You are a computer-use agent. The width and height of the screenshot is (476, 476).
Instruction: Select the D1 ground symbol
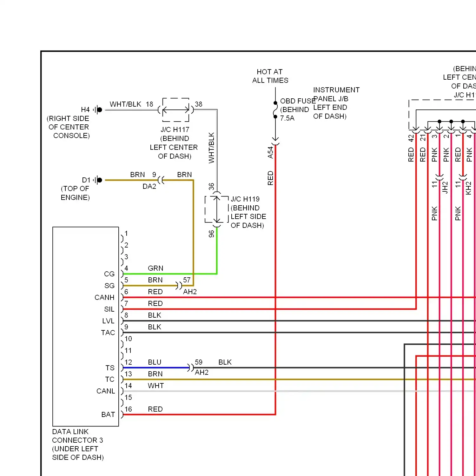[98, 180]
